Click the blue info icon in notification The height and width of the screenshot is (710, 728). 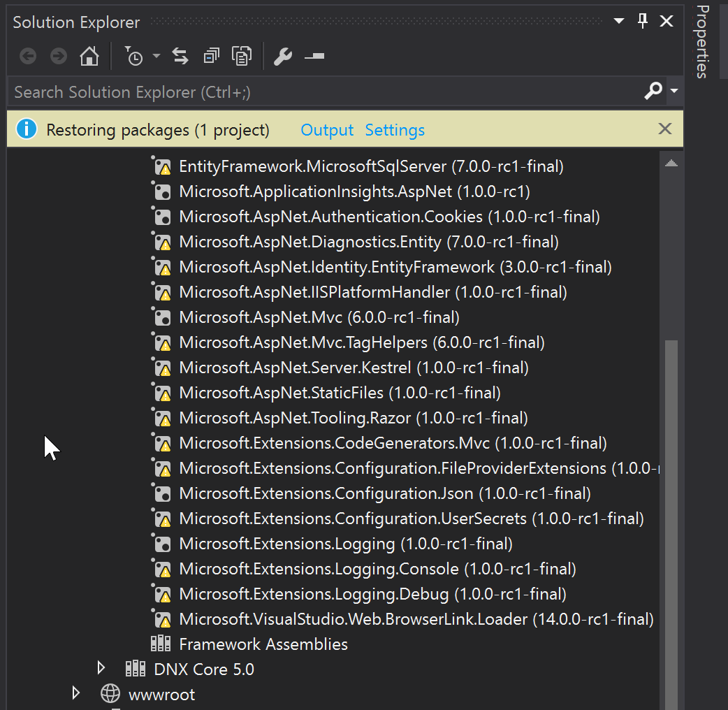[x=27, y=129]
